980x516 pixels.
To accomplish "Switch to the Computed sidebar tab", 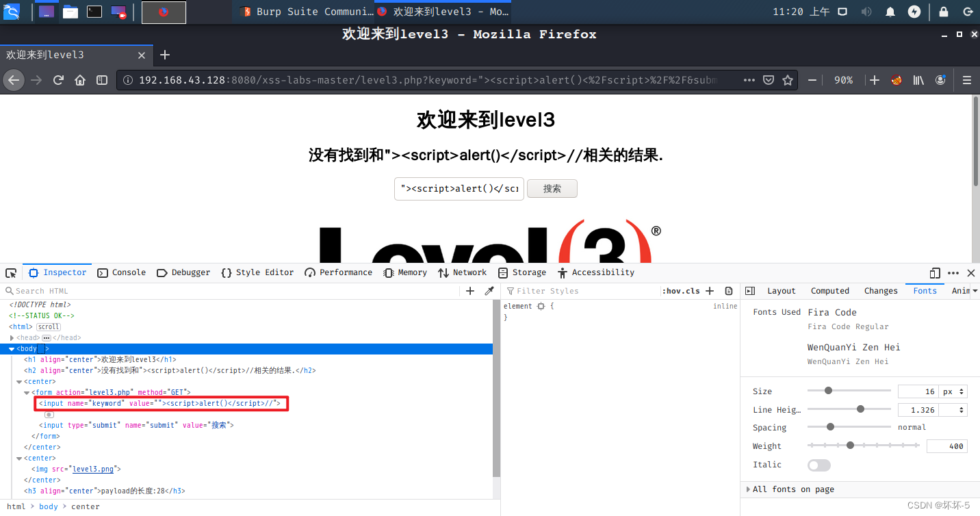I will [x=830, y=291].
